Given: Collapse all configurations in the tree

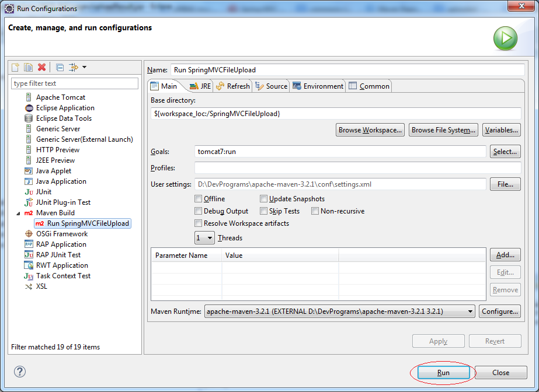Looking at the screenshot, I should pyautogui.click(x=60, y=67).
